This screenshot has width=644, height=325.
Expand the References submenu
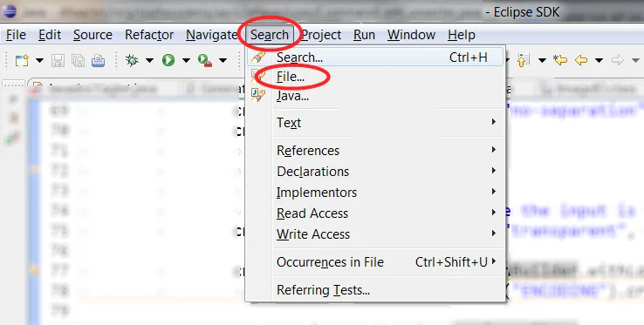[375, 150]
